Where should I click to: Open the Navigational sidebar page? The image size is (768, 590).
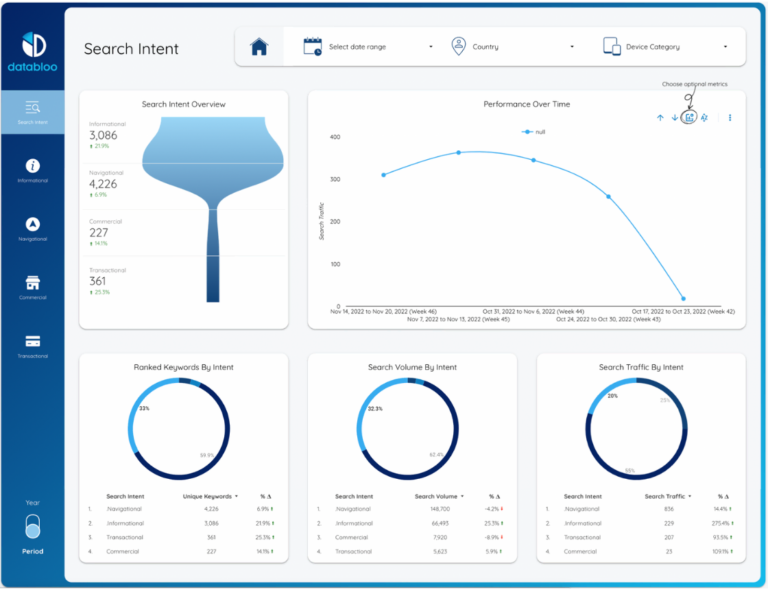[32, 229]
